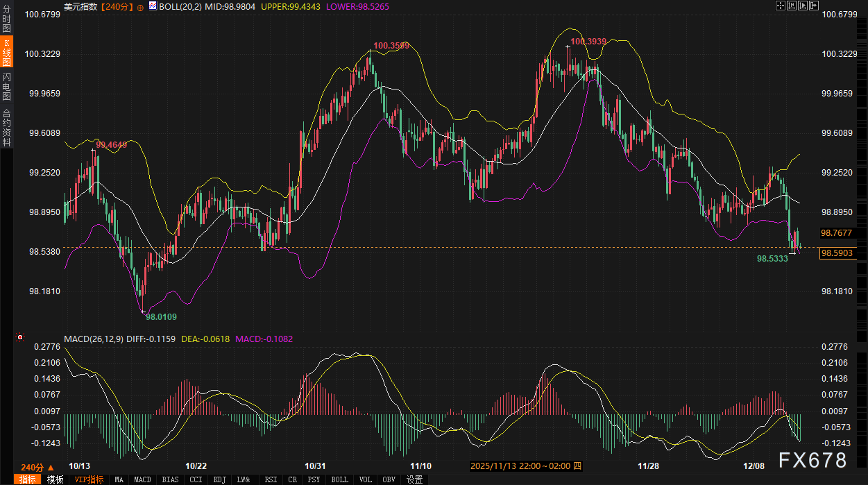868x485 pixels.
Task: Enable the RSI indicator
Action: 271,479
